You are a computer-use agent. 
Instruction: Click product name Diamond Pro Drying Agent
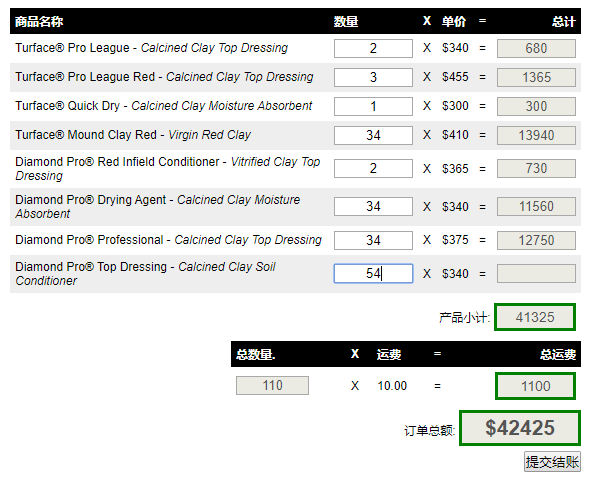[158, 207]
